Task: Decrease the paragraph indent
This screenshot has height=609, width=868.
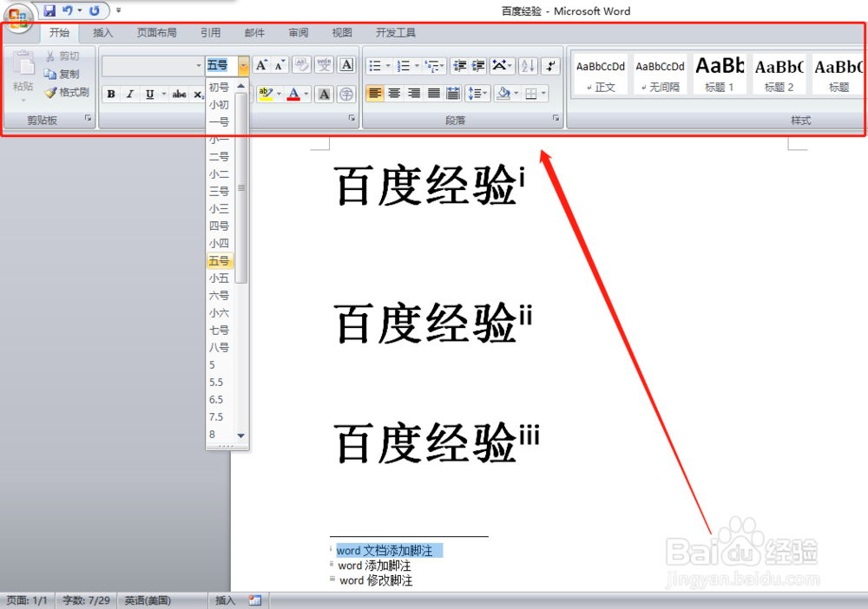Action: (459, 67)
